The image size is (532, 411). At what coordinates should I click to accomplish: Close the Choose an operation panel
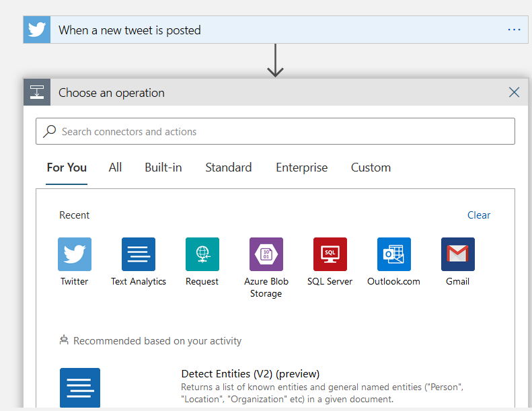tap(515, 92)
